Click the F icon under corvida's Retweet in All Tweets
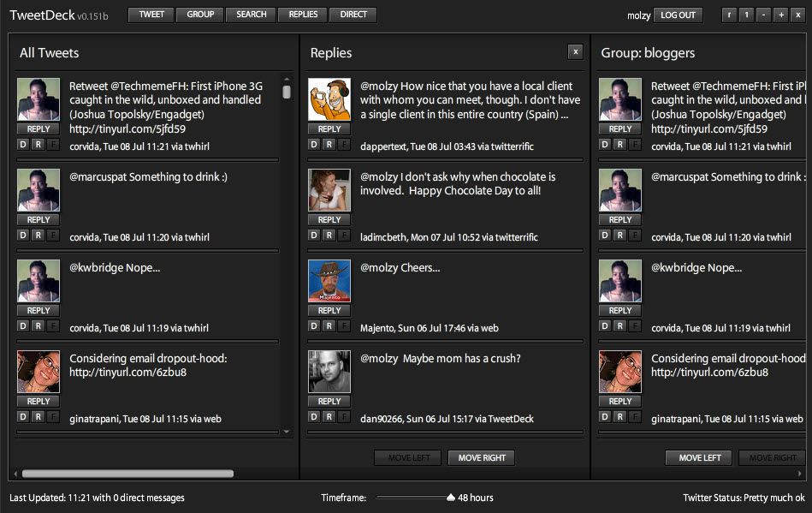The image size is (812, 513). pyautogui.click(x=53, y=145)
